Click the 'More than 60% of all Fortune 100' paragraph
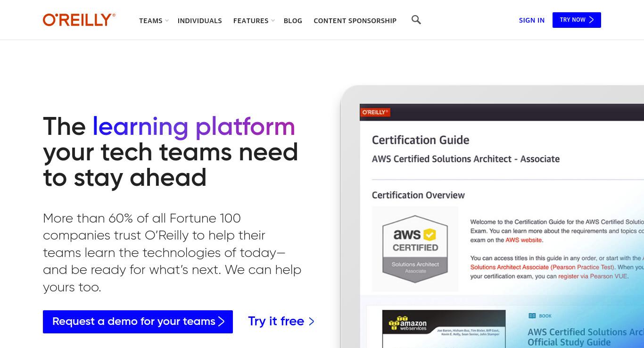This screenshot has height=348, width=644. click(x=172, y=252)
